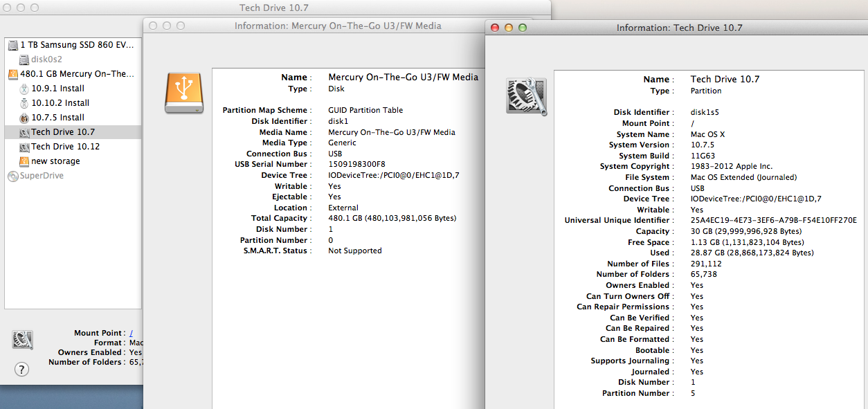This screenshot has width=868, height=409.
Task: Select new storage in sidebar
Action: coord(73,161)
